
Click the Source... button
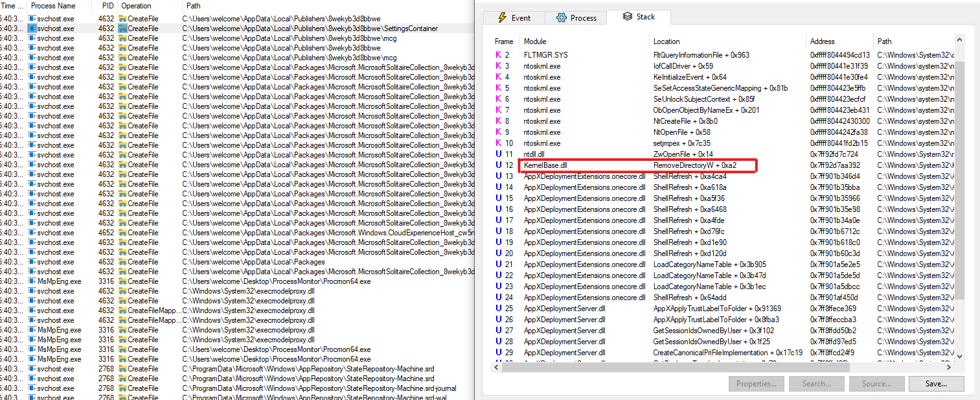pyautogui.click(x=876, y=383)
